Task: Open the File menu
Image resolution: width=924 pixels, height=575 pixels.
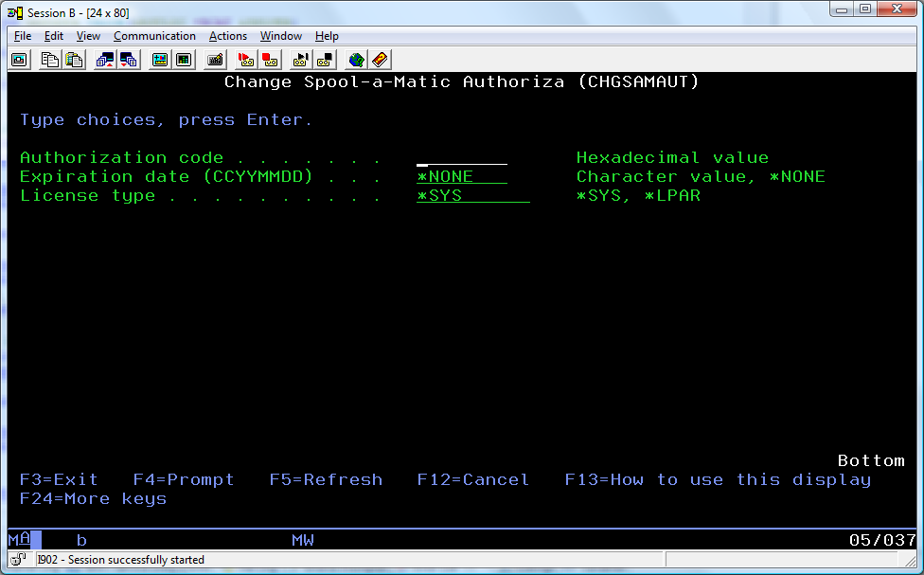Action: [23, 36]
